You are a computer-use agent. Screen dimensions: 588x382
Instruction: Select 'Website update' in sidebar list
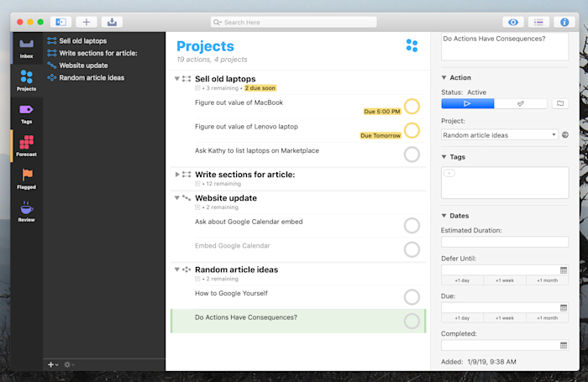pyautogui.click(x=83, y=65)
